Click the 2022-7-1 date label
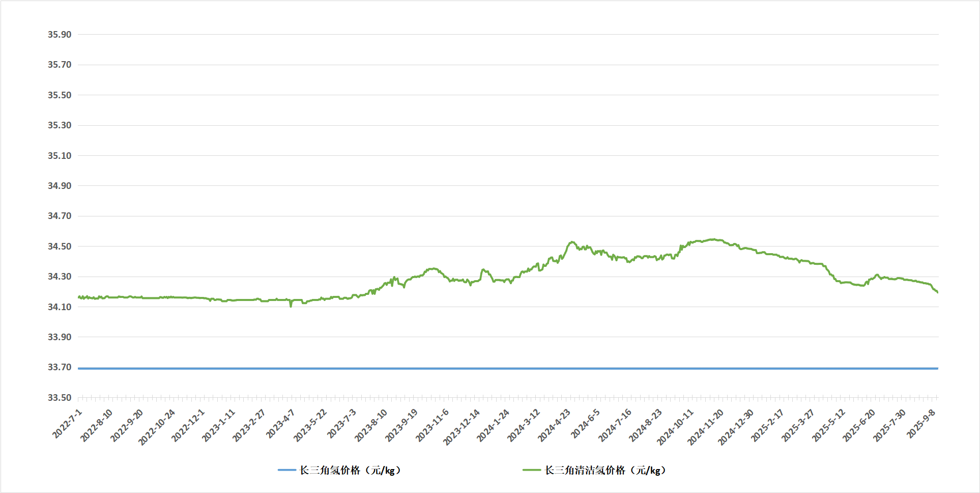The height and width of the screenshot is (493, 980). pos(68,423)
